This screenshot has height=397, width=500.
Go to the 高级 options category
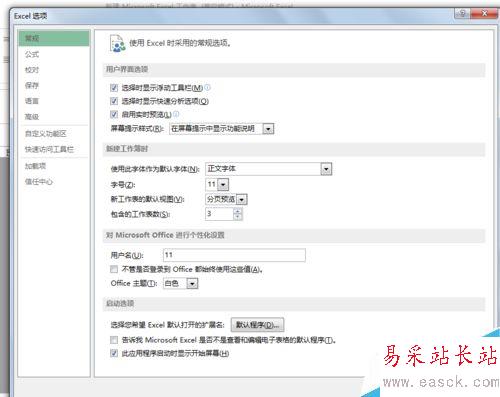click(x=32, y=117)
